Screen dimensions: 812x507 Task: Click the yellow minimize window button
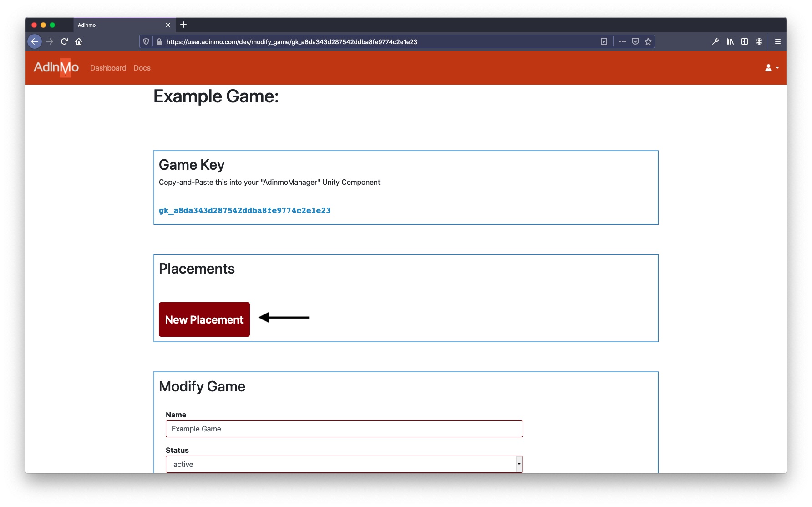[x=43, y=25]
